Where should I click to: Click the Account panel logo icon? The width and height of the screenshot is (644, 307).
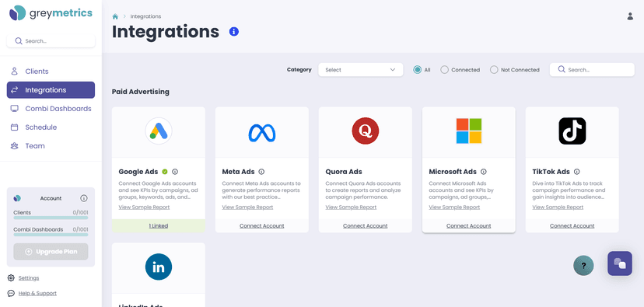[17, 198]
